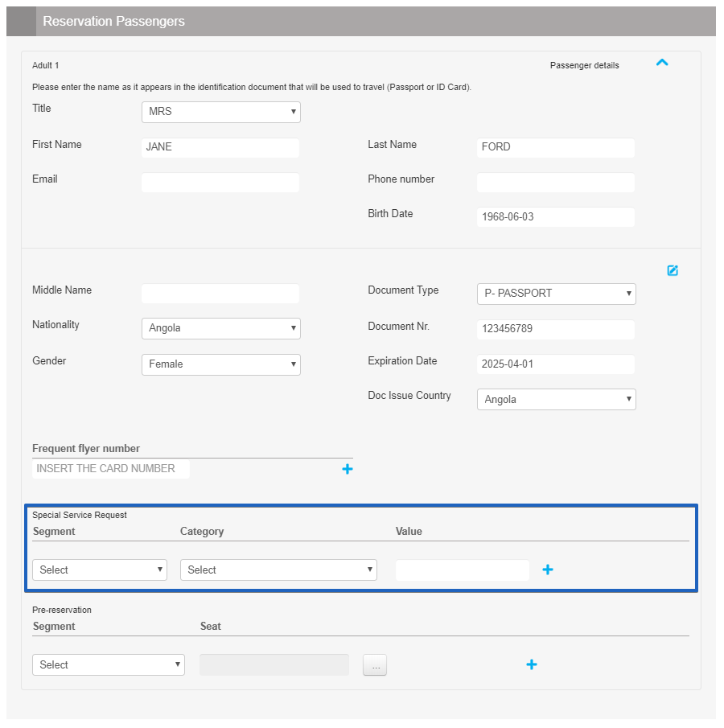The image size is (724, 728).
Task: Click the frequent flyer card number field
Action: click(112, 469)
